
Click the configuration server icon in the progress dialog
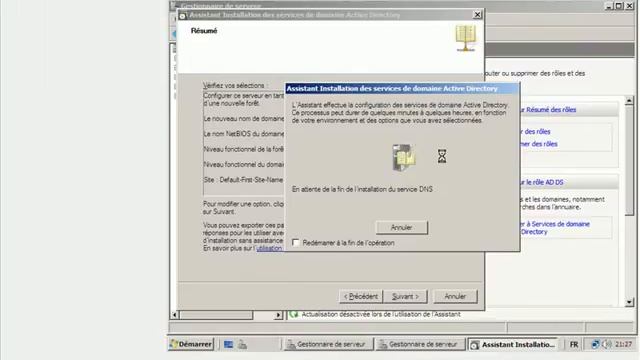point(404,157)
